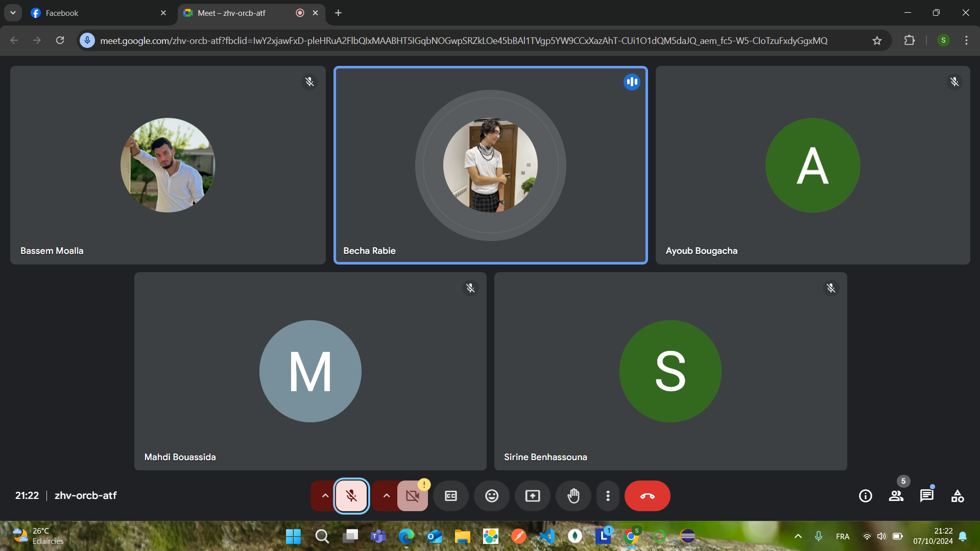980x551 pixels.
Task: Click Mahdi Bouassida's muted microphone indicator
Action: point(470,288)
